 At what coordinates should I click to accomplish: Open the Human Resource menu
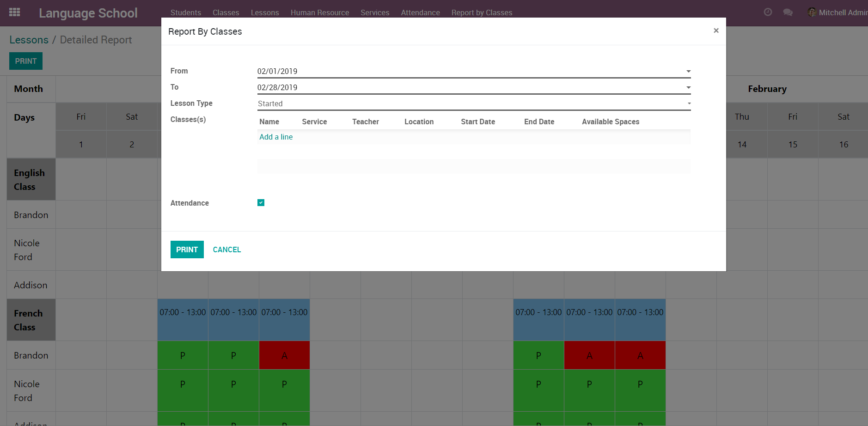(x=319, y=12)
